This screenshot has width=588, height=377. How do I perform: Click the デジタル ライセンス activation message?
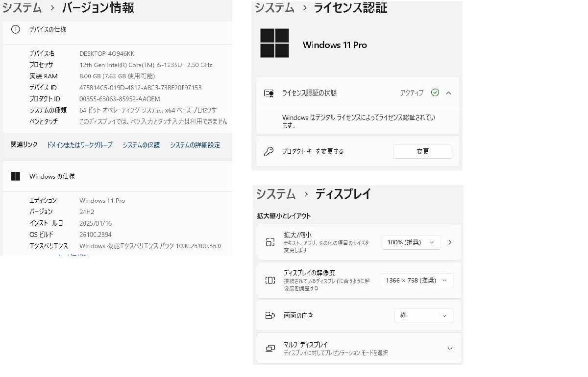tap(359, 121)
